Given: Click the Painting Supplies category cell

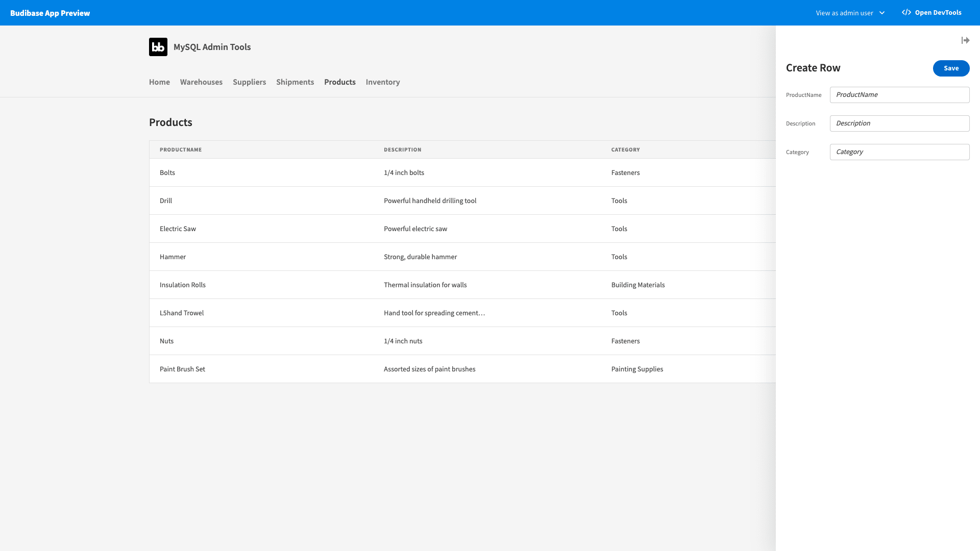Looking at the screenshot, I should pyautogui.click(x=637, y=369).
